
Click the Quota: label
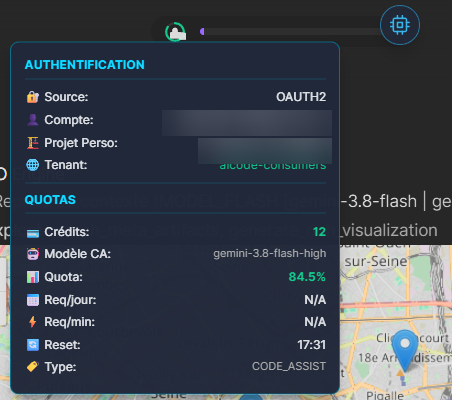click(63, 277)
